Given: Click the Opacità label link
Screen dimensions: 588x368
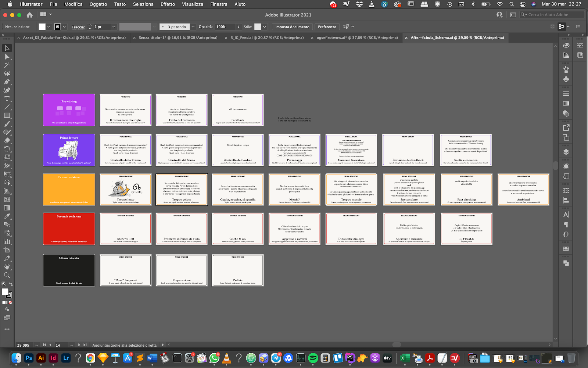Looking at the screenshot, I should (206, 27).
